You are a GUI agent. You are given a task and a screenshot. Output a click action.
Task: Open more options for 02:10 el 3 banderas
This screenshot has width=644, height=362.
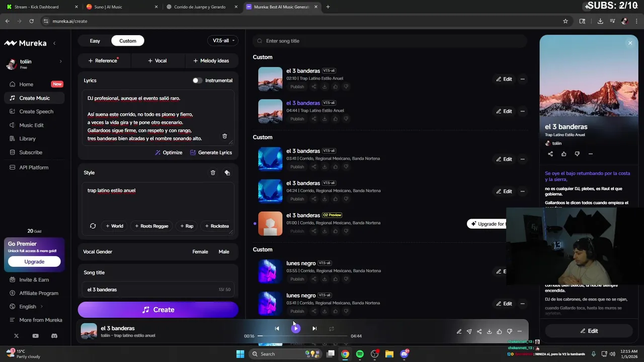[x=522, y=79]
